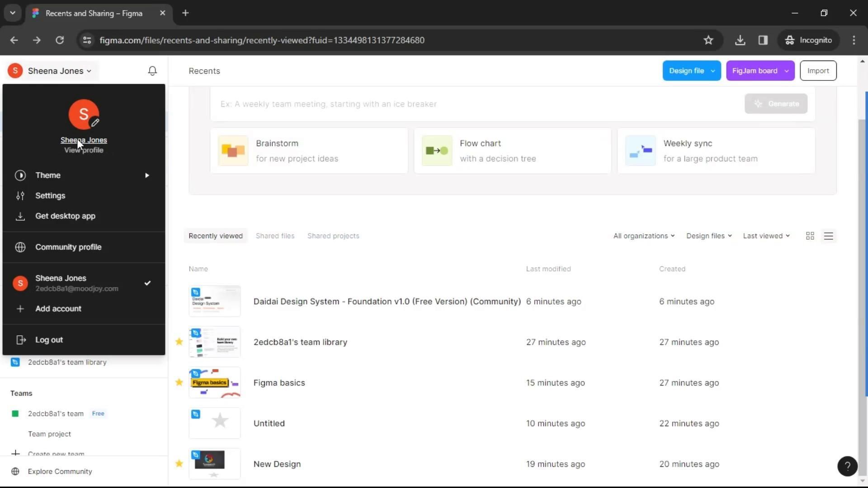Switch to the Shared files tab
The width and height of the screenshot is (868, 488).
click(275, 236)
